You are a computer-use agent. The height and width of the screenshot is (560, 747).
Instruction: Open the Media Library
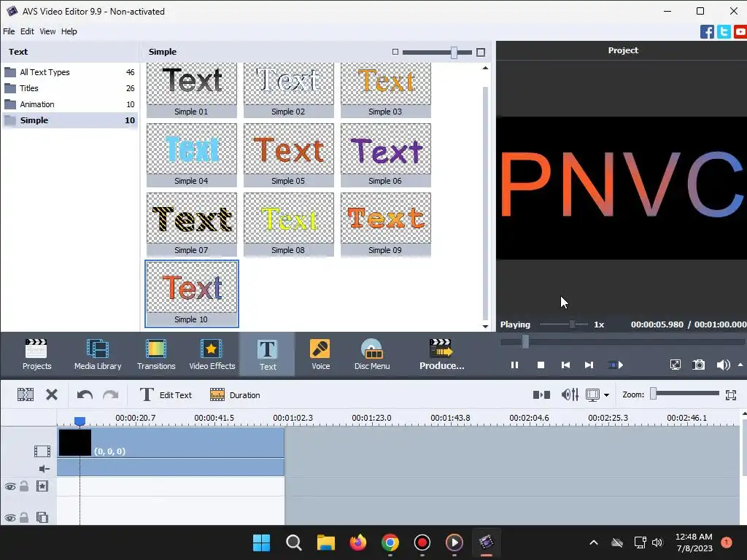click(x=98, y=354)
